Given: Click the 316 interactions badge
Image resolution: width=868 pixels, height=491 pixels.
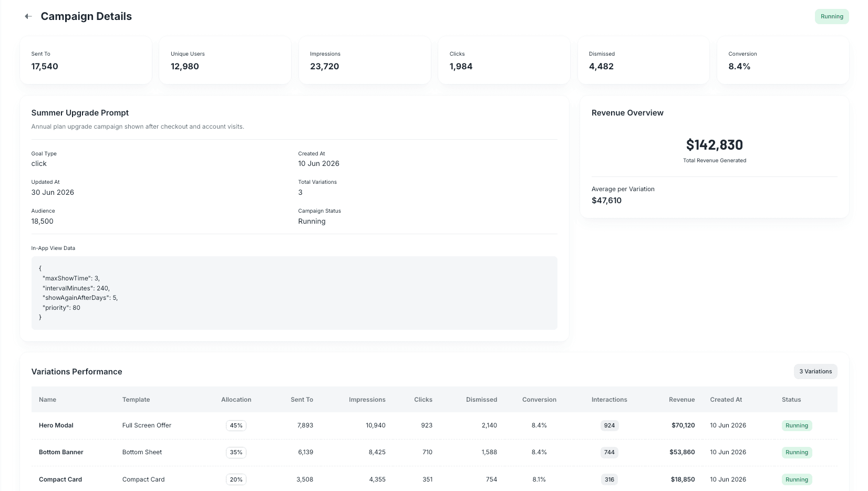Looking at the screenshot, I should [609, 479].
